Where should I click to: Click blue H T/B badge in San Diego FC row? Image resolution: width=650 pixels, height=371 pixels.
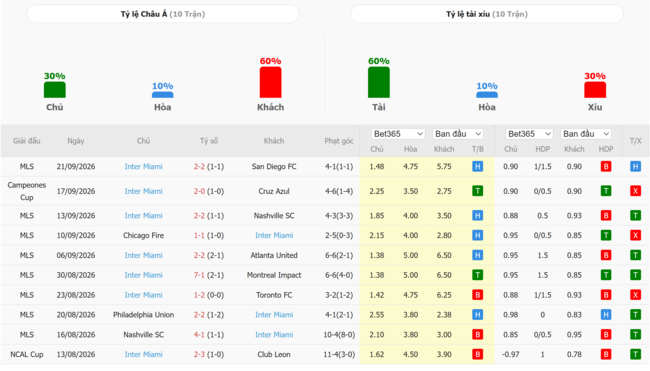(x=478, y=167)
